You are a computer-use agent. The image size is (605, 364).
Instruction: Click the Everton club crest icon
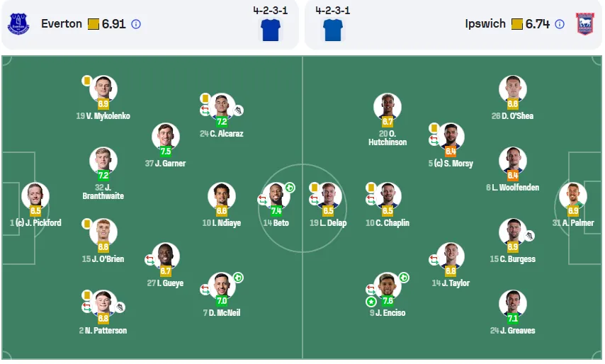(x=18, y=24)
